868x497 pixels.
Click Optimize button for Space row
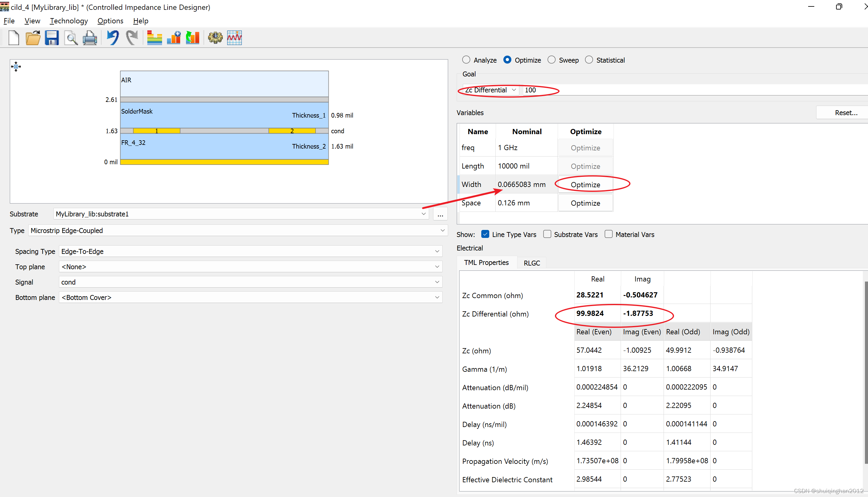point(585,203)
